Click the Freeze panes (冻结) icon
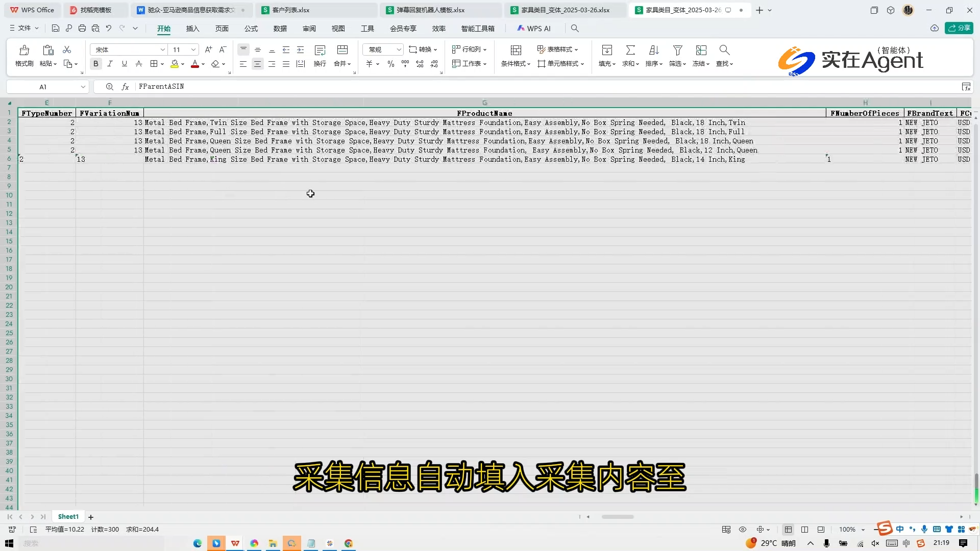980x551 pixels. (701, 51)
